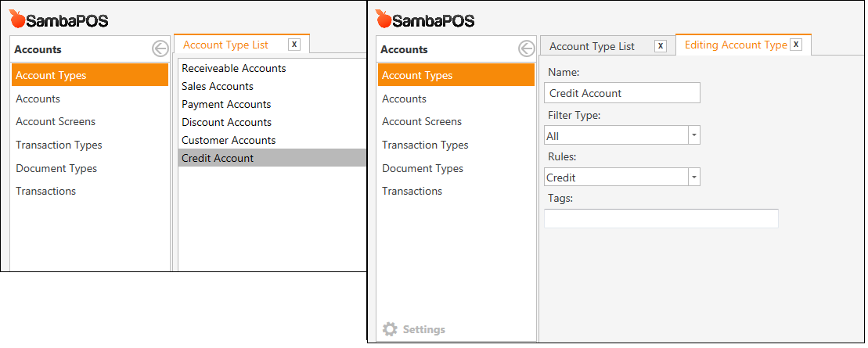This screenshot has width=868, height=348.
Task: Focus the Name field containing Credit Account
Action: tap(621, 93)
